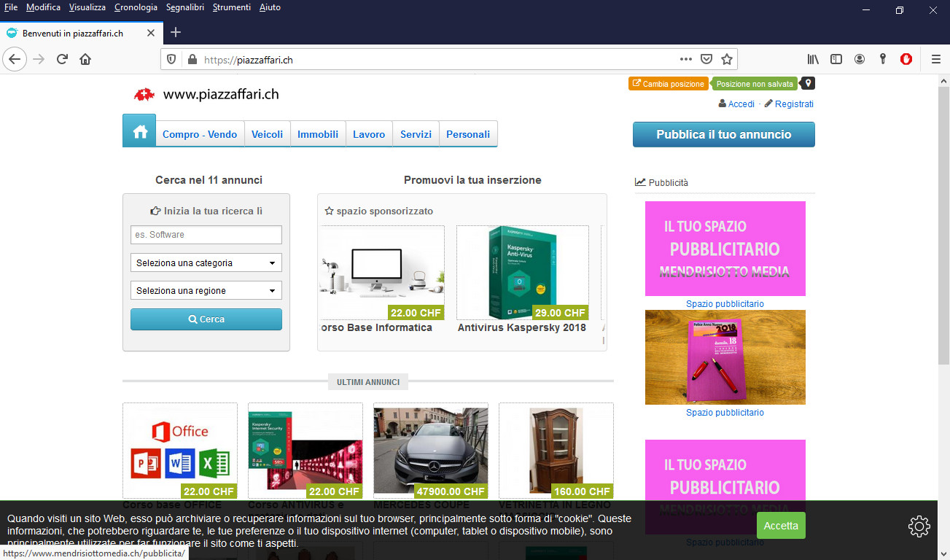Open the Firefox hamburger menu

pos(935,60)
